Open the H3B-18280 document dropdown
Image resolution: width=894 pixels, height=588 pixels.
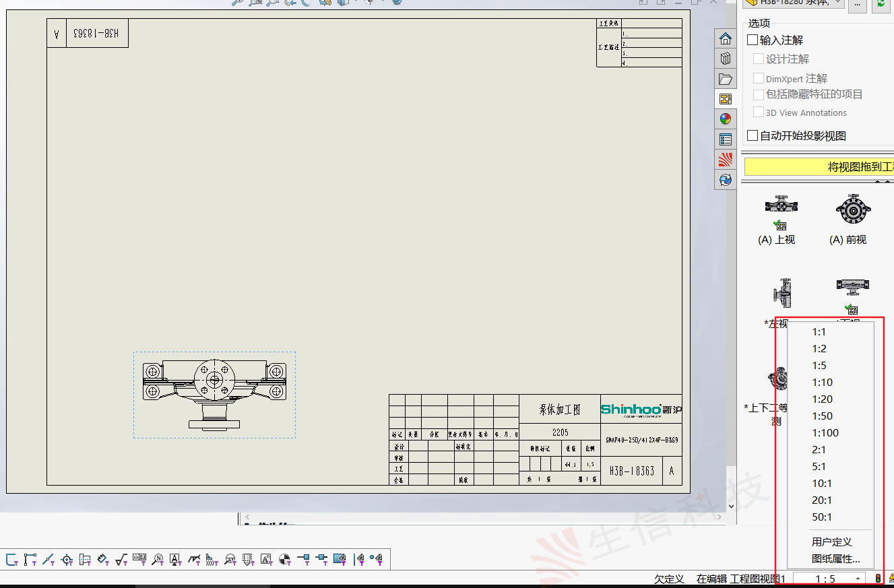[x=793, y=3]
